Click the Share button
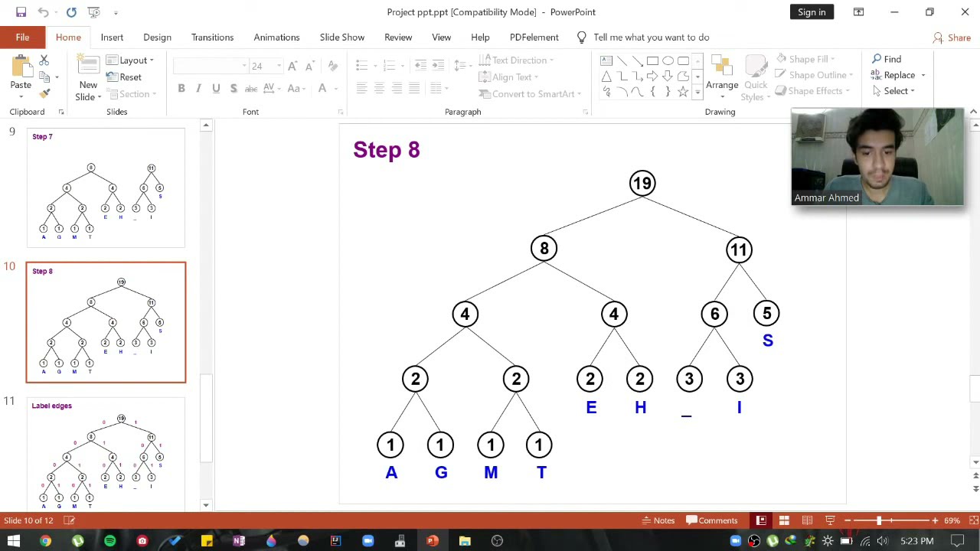Image resolution: width=980 pixels, height=551 pixels. [x=952, y=37]
